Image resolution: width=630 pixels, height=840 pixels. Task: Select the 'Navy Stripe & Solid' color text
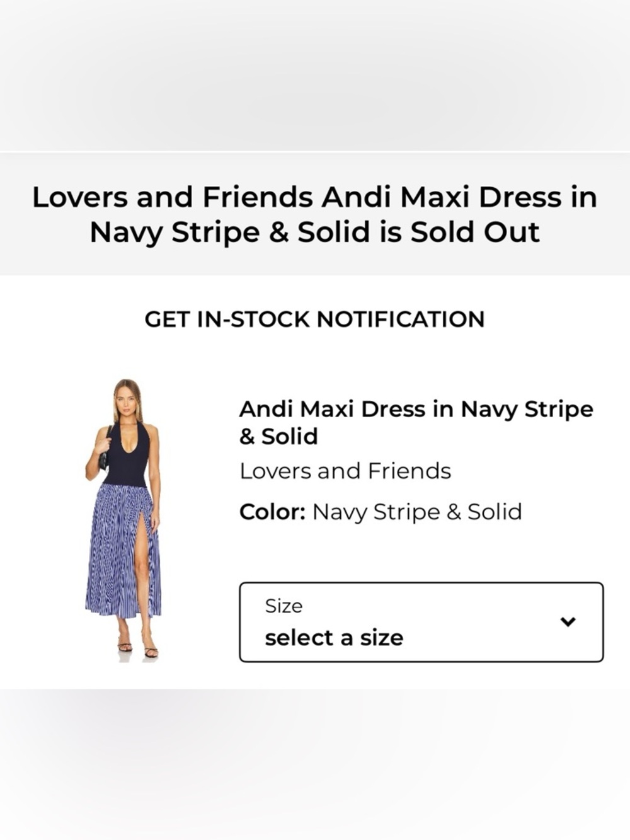417,512
